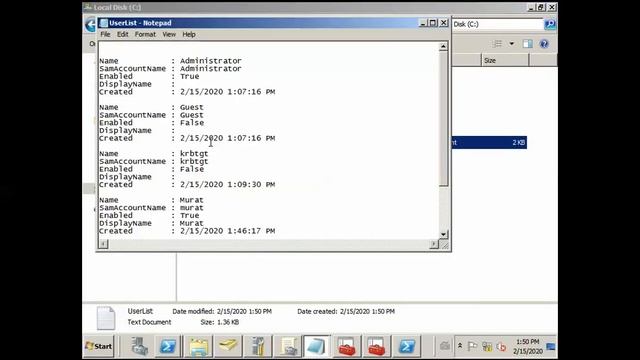Click Notepad's horizontal scroll right arrow
The height and width of the screenshot is (360, 640).
coord(434,244)
